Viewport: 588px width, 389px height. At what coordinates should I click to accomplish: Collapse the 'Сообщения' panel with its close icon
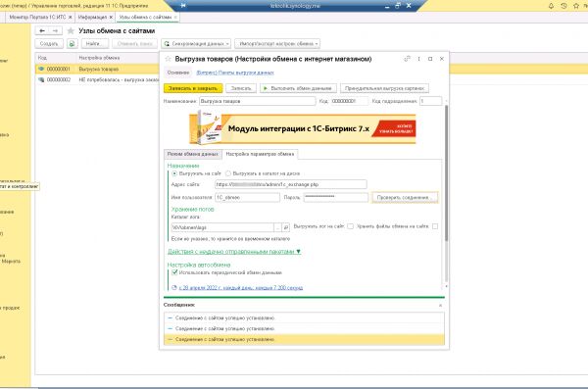440,306
